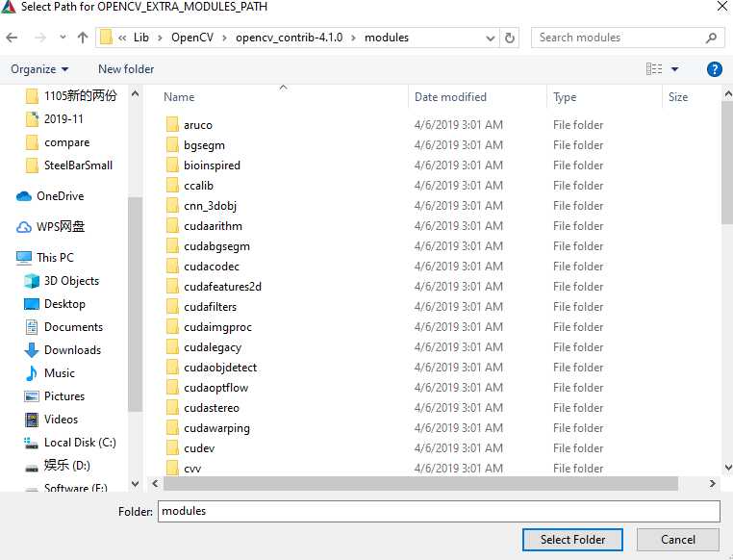This screenshot has height=560, width=733.
Task: Select cudafilters folder name
Action: [x=211, y=307]
